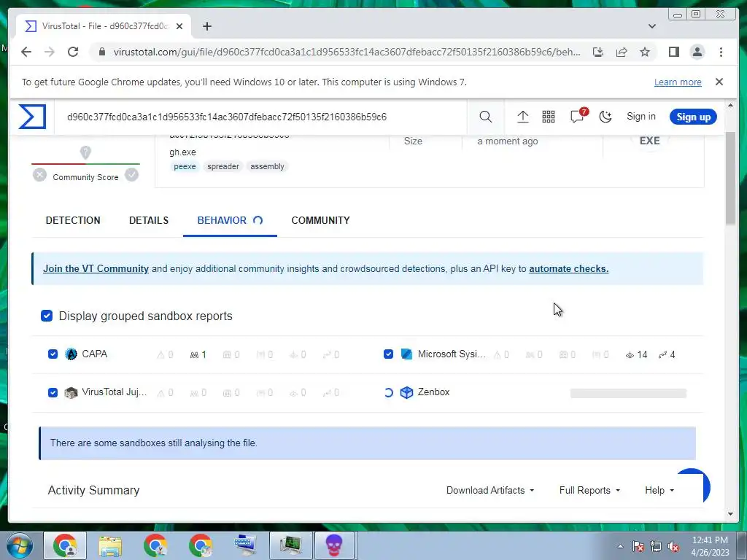The image size is (747, 560).
Task: Click the muted volume tray icon
Action: pyautogui.click(x=673, y=547)
